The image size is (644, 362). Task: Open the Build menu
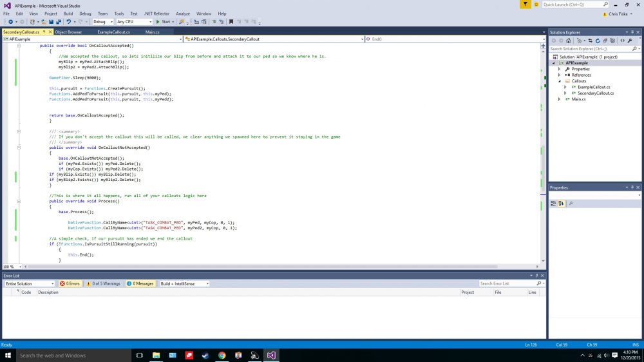[x=68, y=14]
